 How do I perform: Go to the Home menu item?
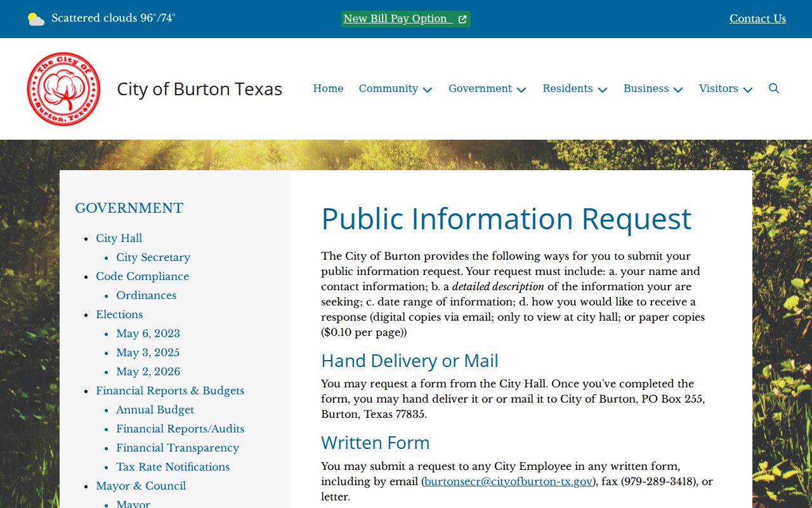click(x=328, y=88)
